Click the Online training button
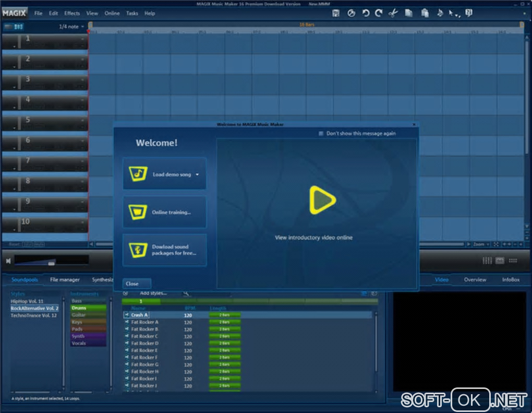 (164, 212)
